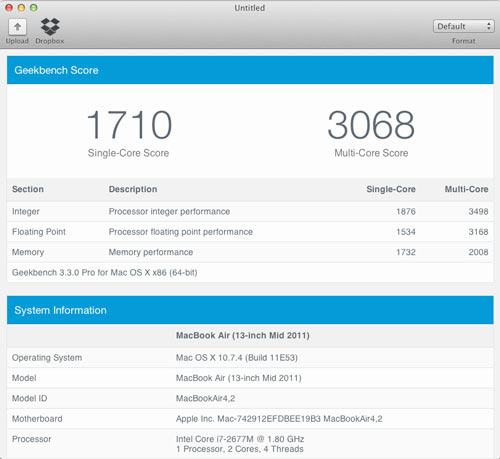Minimize window with yellow button
500x459 pixels.
(x=21, y=7)
